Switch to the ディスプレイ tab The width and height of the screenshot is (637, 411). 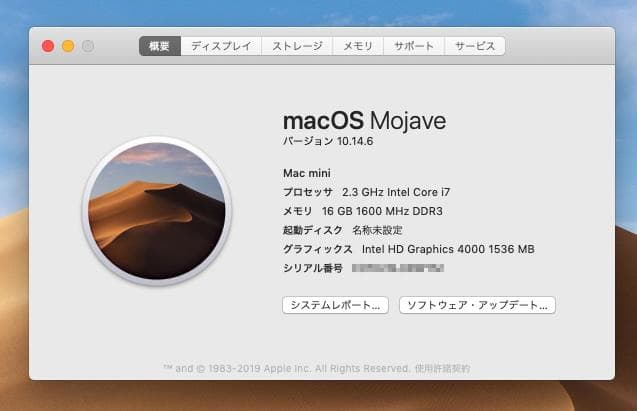(221, 46)
